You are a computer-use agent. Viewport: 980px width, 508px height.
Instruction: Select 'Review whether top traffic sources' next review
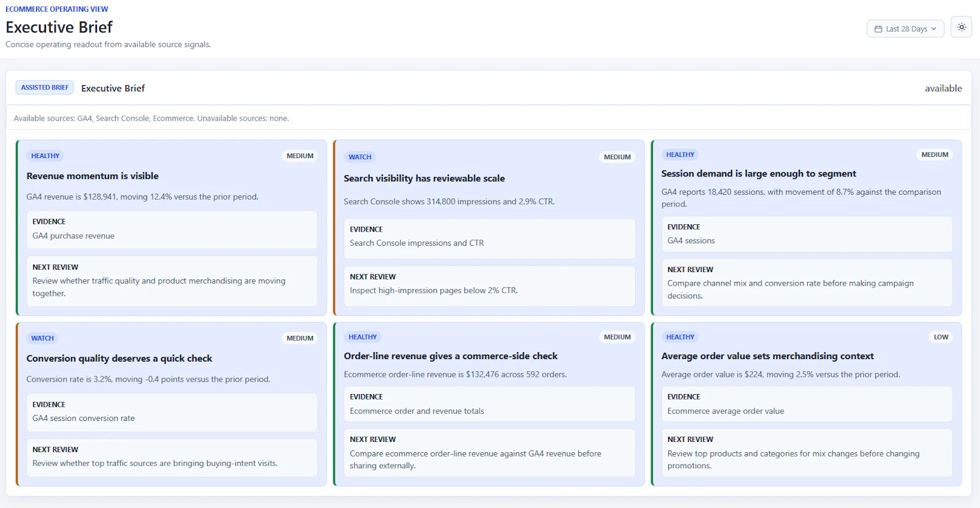tap(155, 463)
